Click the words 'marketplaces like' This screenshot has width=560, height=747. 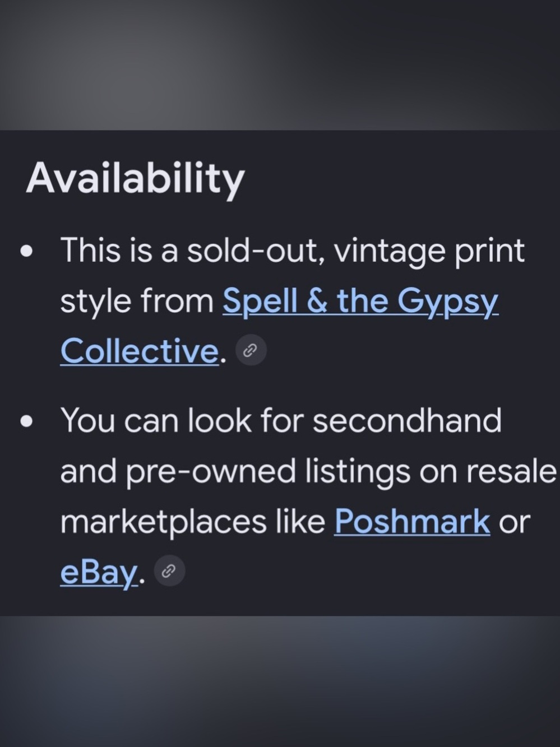click(x=192, y=522)
